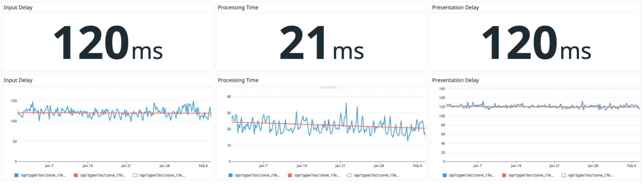Click orange legend square in Input Delay chart
The height and width of the screenshot is (184, 644).
pos(76,175)
